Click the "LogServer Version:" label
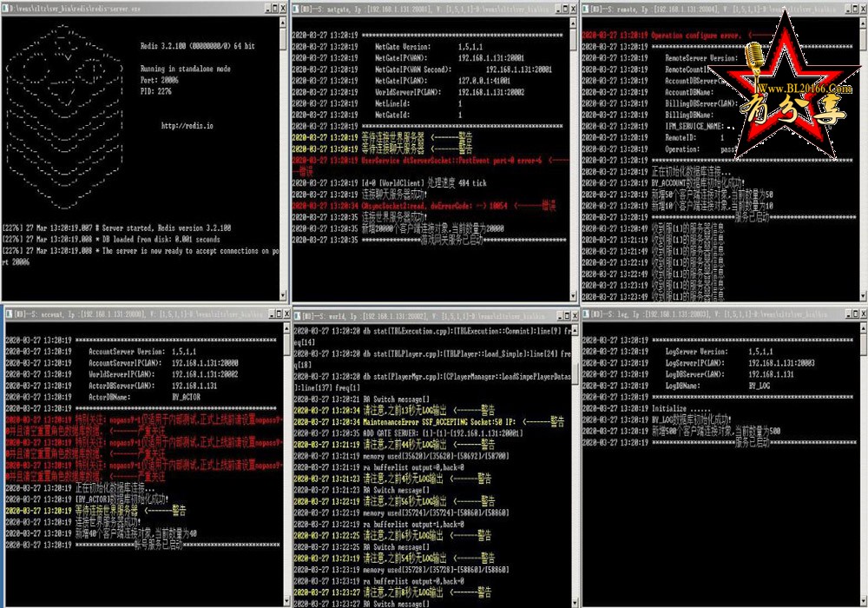 696,352
